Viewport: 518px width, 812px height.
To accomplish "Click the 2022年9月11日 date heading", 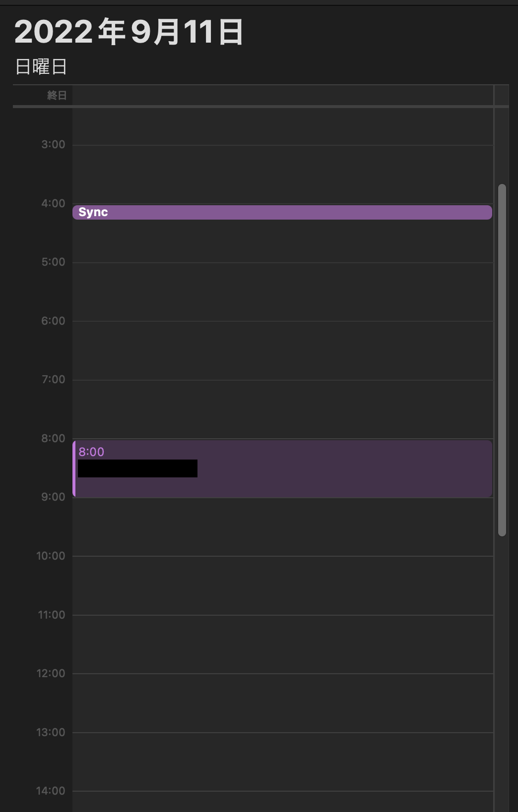I will [129, 32].
